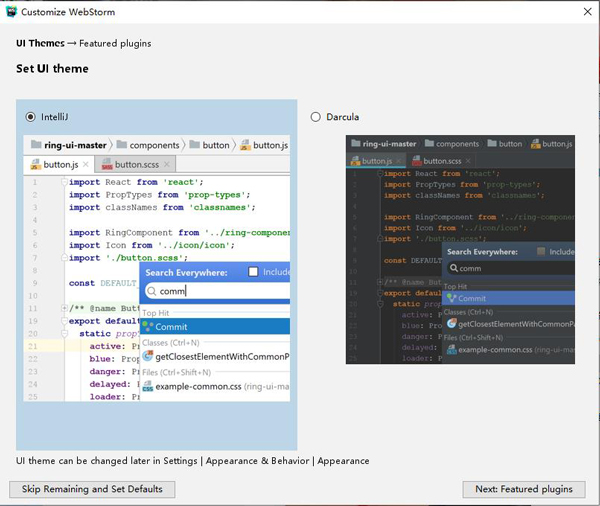
Task: Click the WebStorm logo in the title bar
Action: point(11,11)
